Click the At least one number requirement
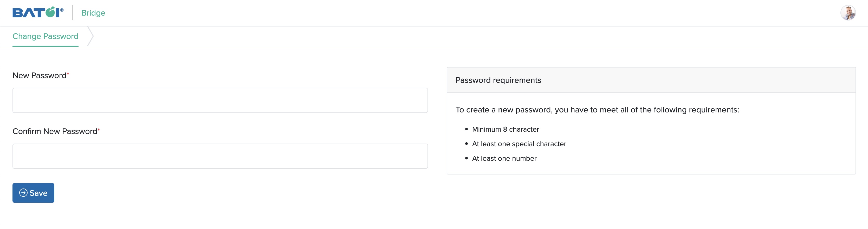868x229 pixels. click(504, 158)
